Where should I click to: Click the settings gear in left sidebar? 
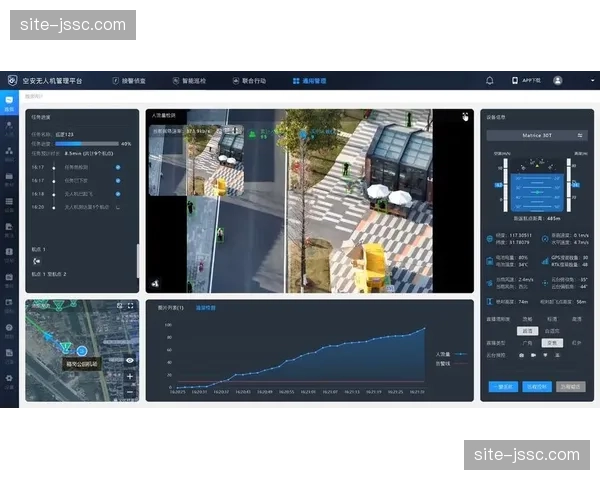point(9,378)
